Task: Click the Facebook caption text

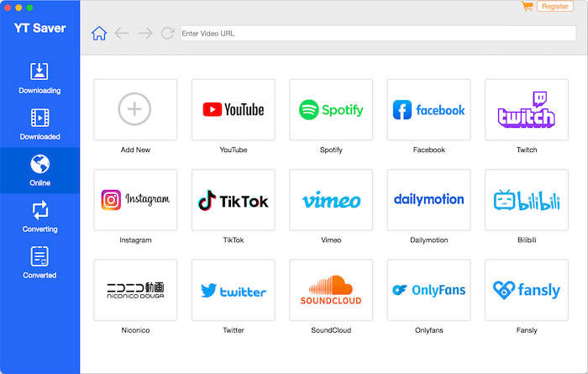Action: tap(429, 150)
